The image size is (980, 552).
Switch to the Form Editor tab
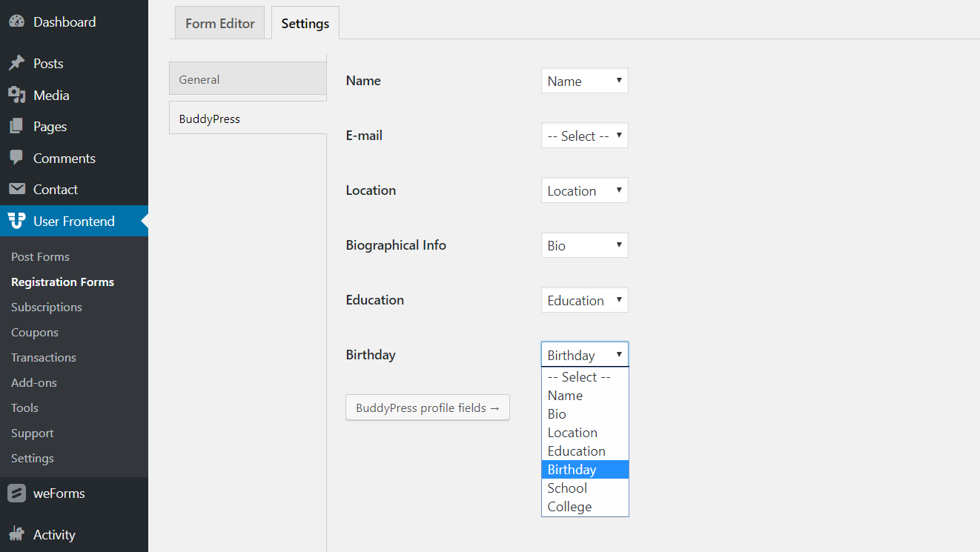220,23
